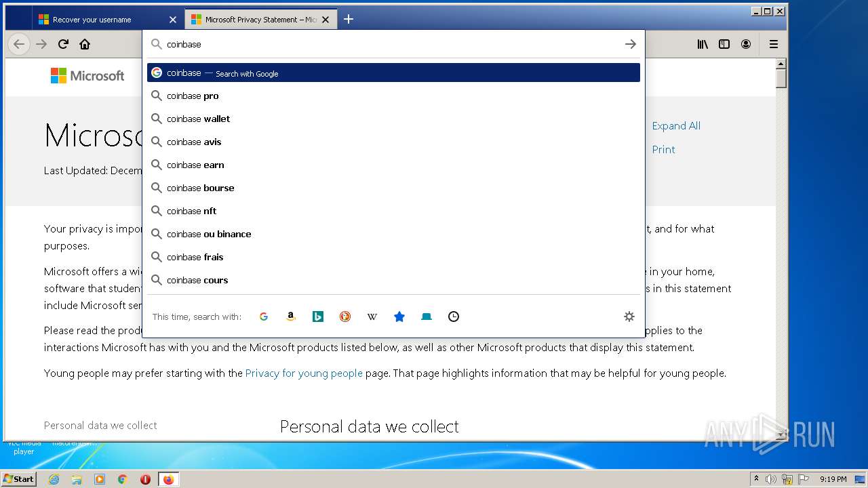The image size is (868, 488).
Task: Select the coinbase ou binance suggestion
Action: tap(393, 234)
